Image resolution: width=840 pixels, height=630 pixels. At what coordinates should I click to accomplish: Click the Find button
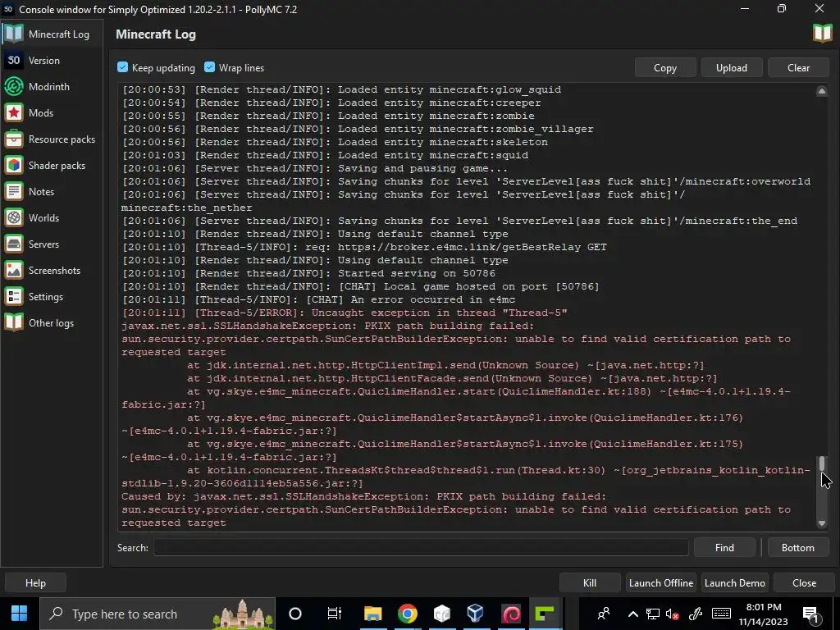(x=724, y=547)
